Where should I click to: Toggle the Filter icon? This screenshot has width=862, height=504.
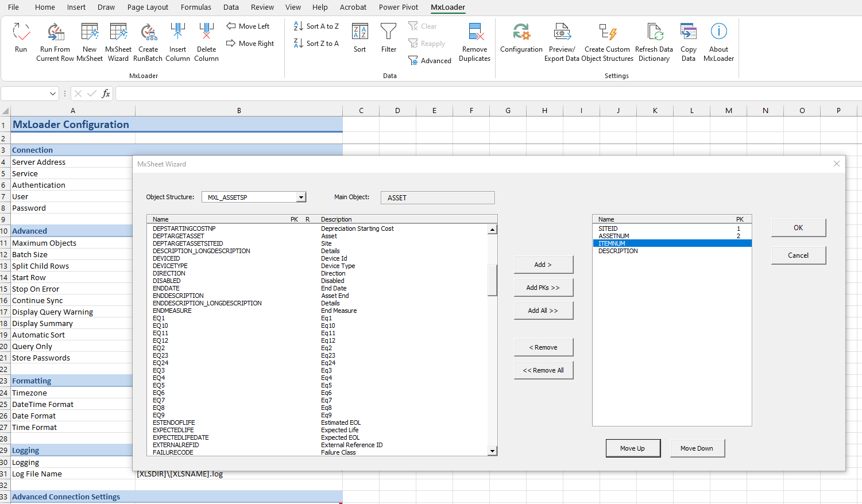point(389,32)
